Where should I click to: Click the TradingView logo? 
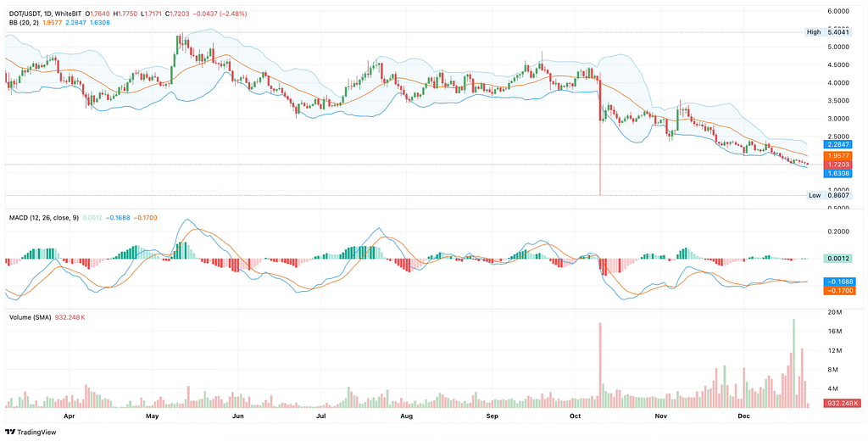point(31,433)
